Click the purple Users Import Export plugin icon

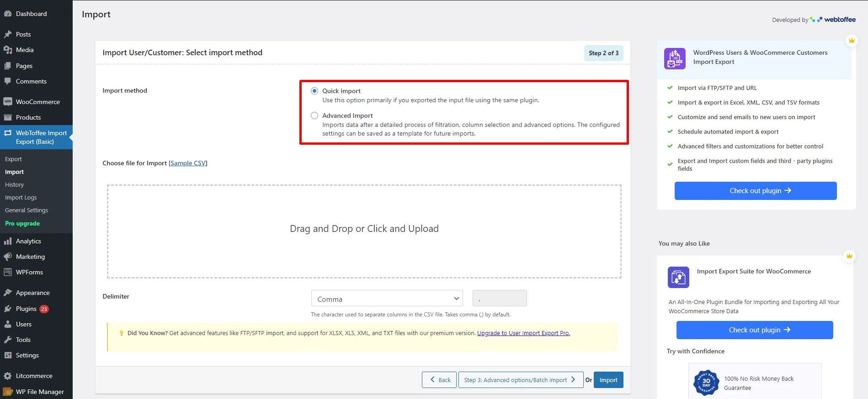[x=675, y=58]
